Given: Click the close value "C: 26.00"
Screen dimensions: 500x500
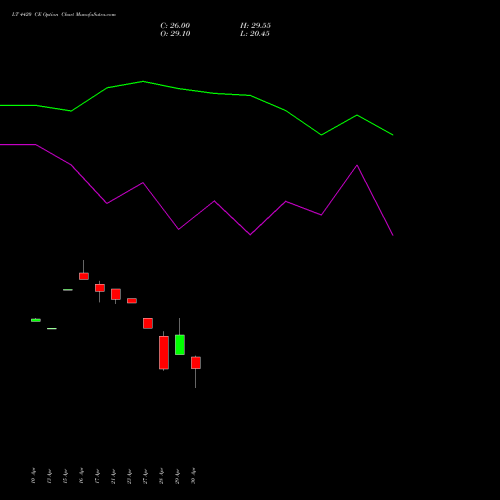Looking at the screenshot, I should (x=175, y=26).
